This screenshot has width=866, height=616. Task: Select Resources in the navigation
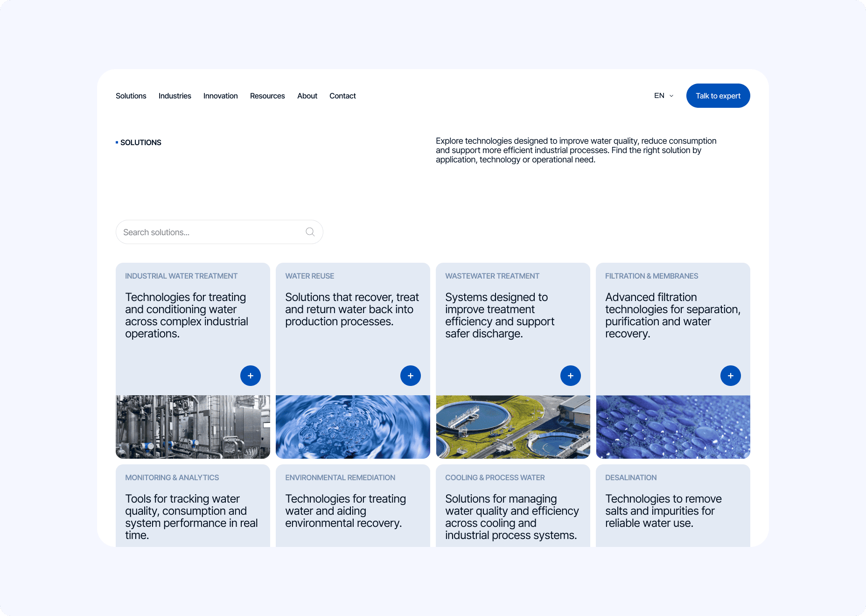(267, 96)
